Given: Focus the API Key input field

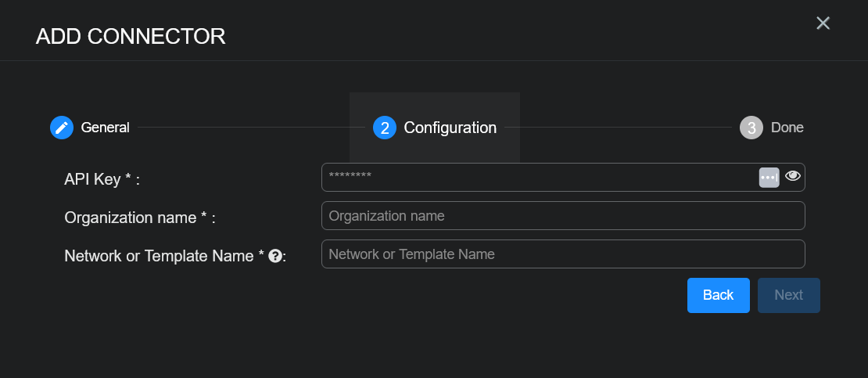Looking at the screenshot, I should tap(540, 178).
